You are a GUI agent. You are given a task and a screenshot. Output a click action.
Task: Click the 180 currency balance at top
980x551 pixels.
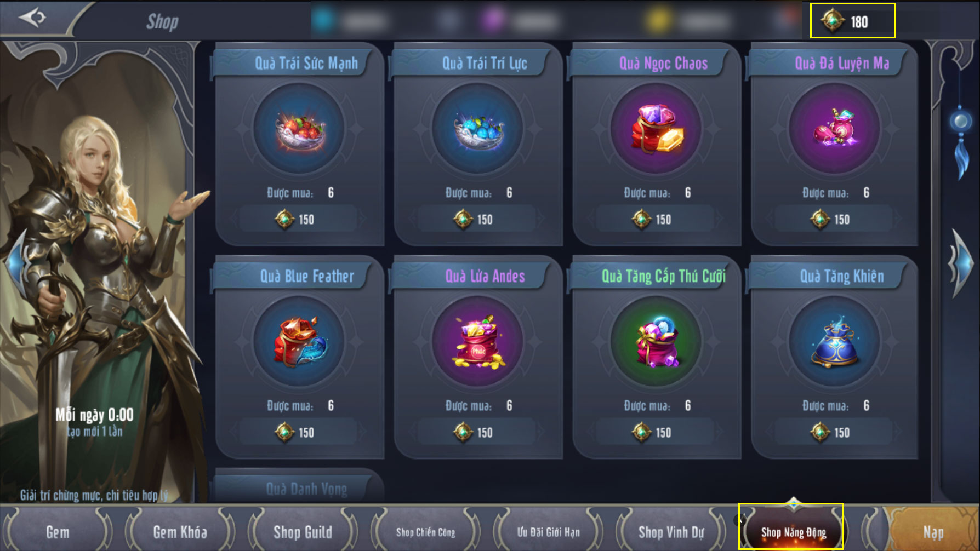coord(853,21)
